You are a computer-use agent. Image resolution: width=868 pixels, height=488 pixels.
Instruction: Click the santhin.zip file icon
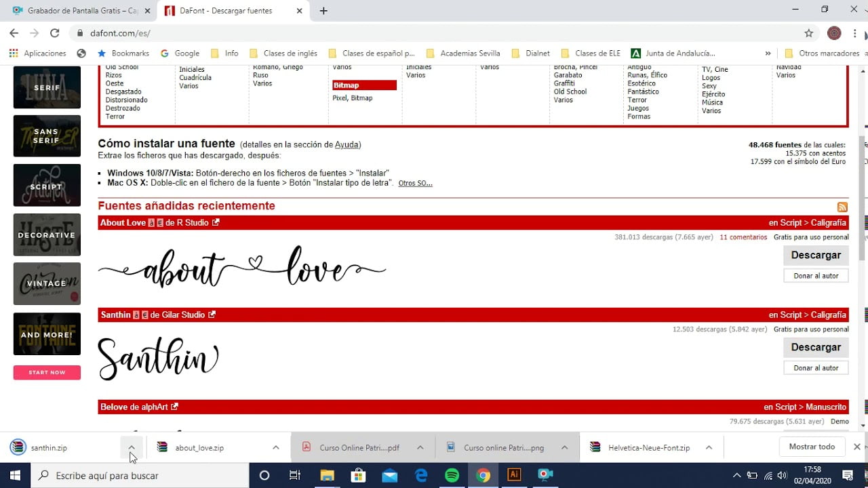[x=18, y=447]
